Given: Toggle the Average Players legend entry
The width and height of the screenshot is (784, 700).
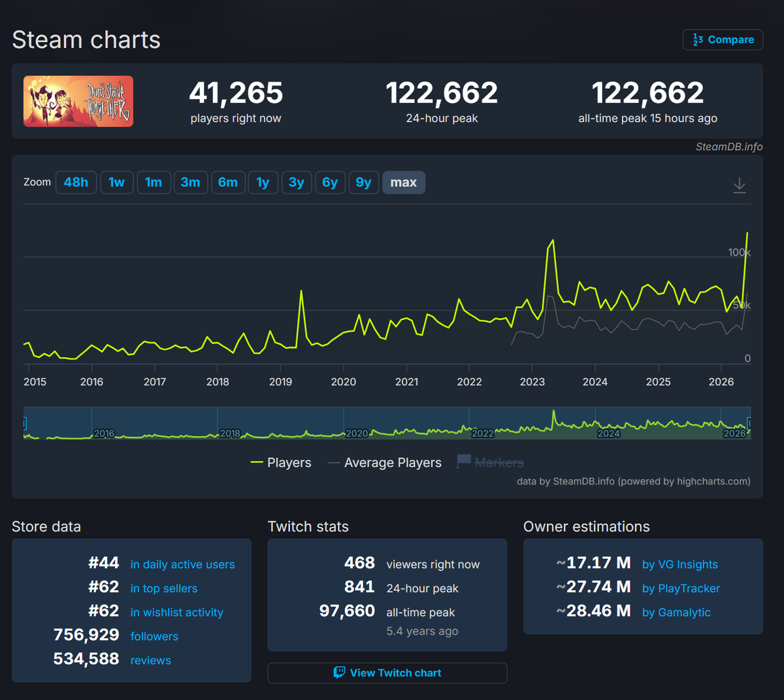Looking at the screenshot, I should click(384, 462).
